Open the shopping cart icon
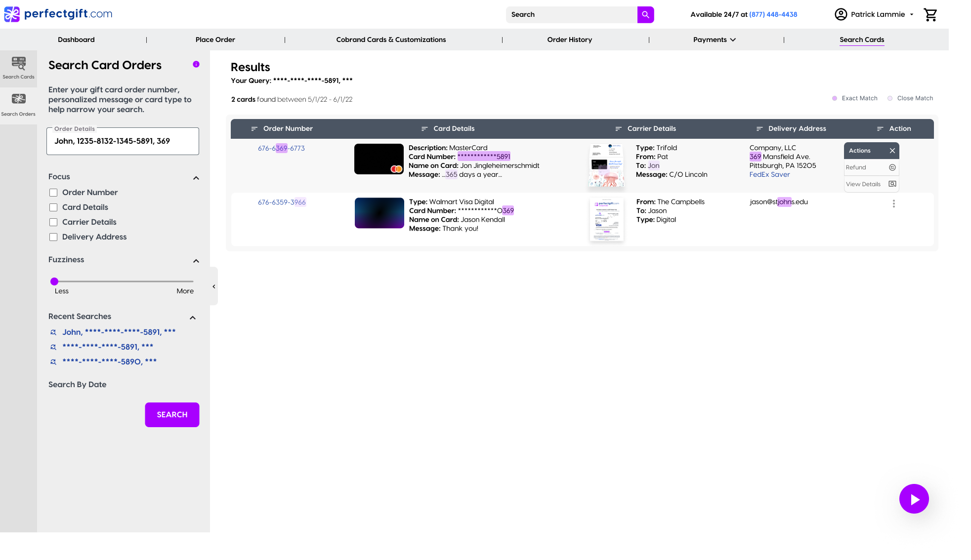This screenshot has height=560, width=971. (930, 15)
